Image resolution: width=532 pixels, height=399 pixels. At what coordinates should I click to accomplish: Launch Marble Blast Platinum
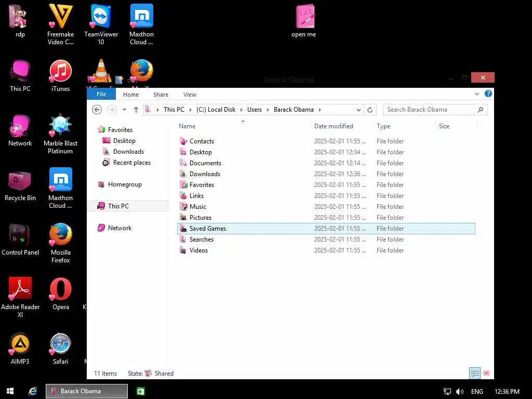point(60,134)
